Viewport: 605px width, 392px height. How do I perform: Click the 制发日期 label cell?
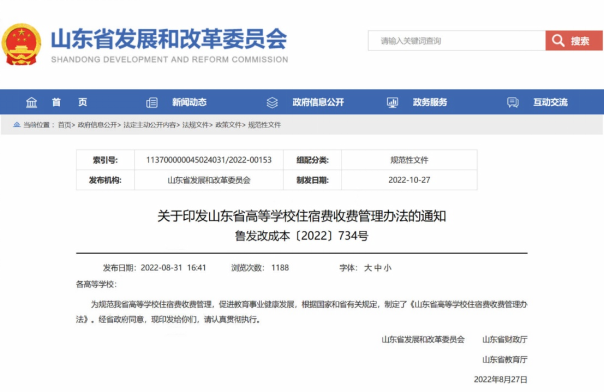[x=313, y=180]
